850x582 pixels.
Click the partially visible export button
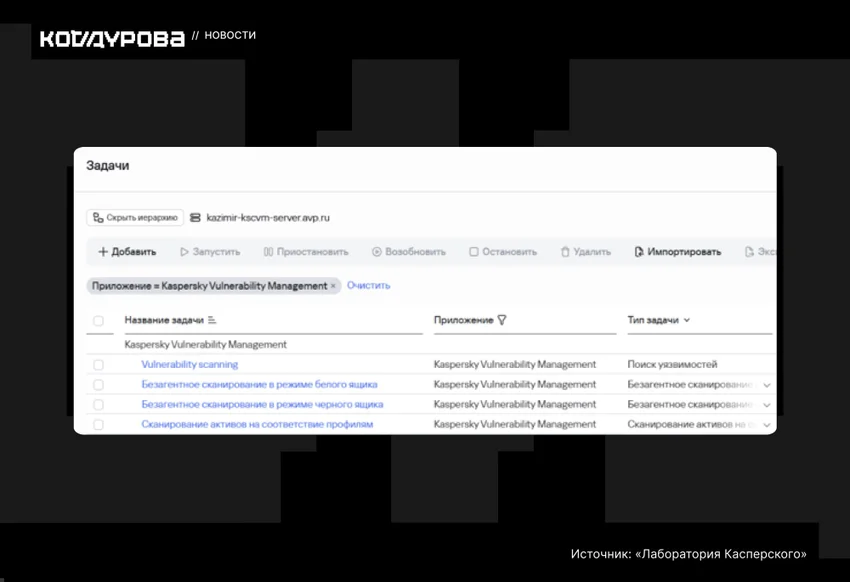761,252
